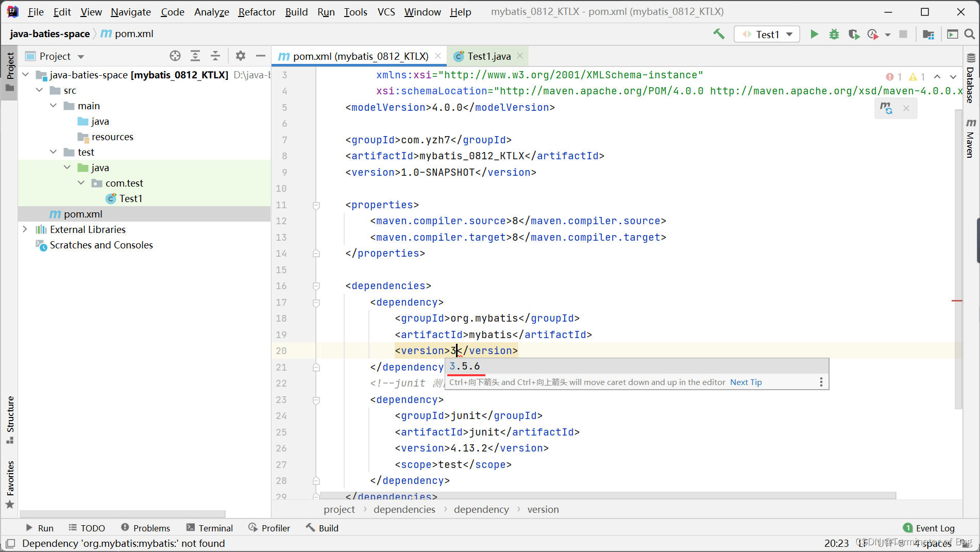
Task: Click the stop square icon
Action: pos(903,34)
